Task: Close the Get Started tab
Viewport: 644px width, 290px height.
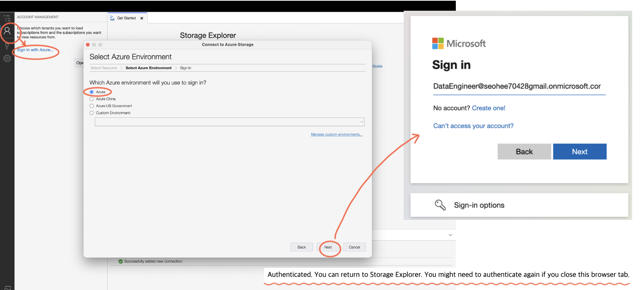Action: click(142, 18)
